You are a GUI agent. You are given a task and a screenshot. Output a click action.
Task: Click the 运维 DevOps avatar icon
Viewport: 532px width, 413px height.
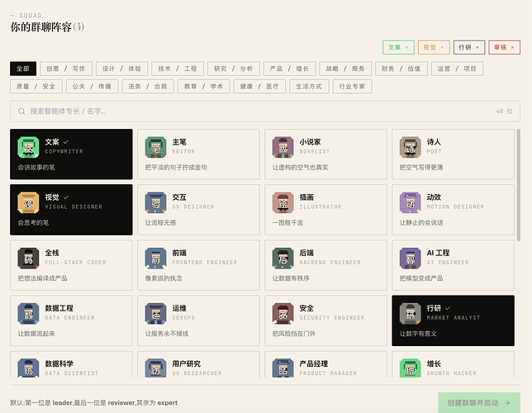pos(155,314)
